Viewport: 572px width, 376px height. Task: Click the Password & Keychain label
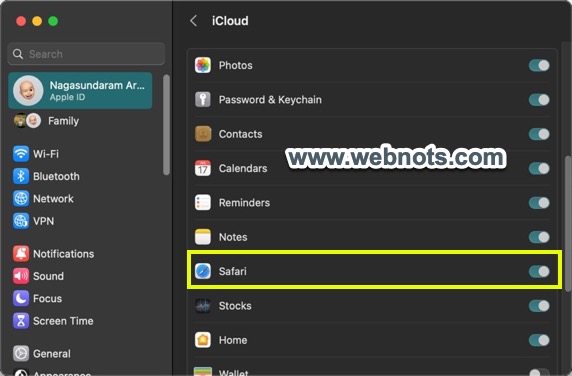coord(270,100)
